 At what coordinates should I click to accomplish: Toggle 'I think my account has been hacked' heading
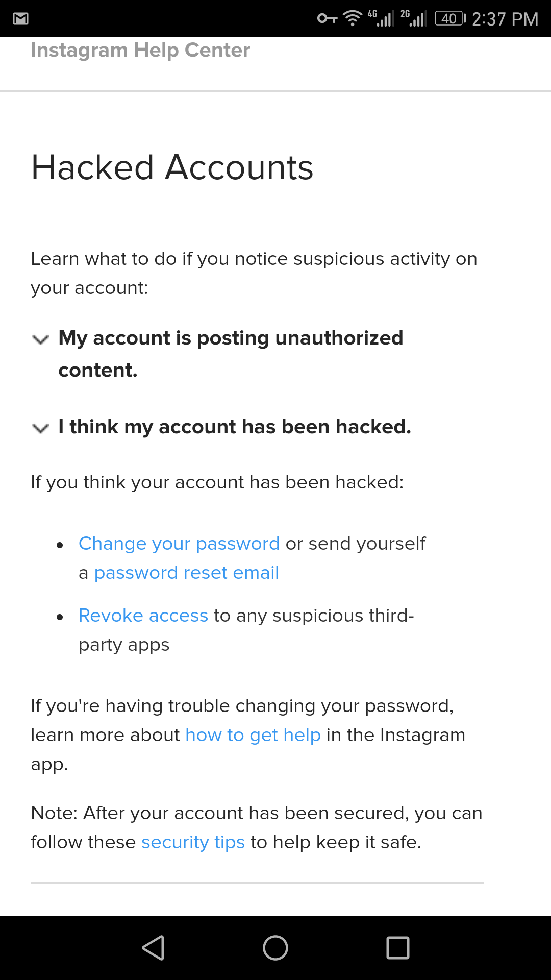coord(235,427)
